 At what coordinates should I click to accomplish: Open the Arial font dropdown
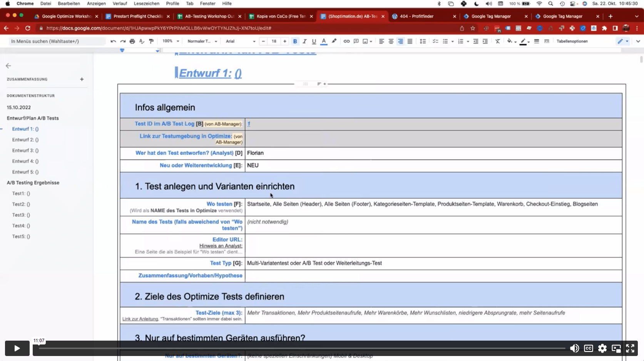click(x=241, y=41)
